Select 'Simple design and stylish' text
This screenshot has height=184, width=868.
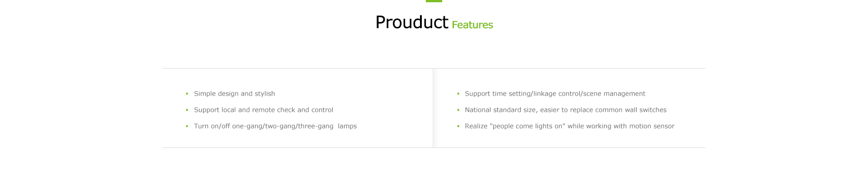point(234,94)
